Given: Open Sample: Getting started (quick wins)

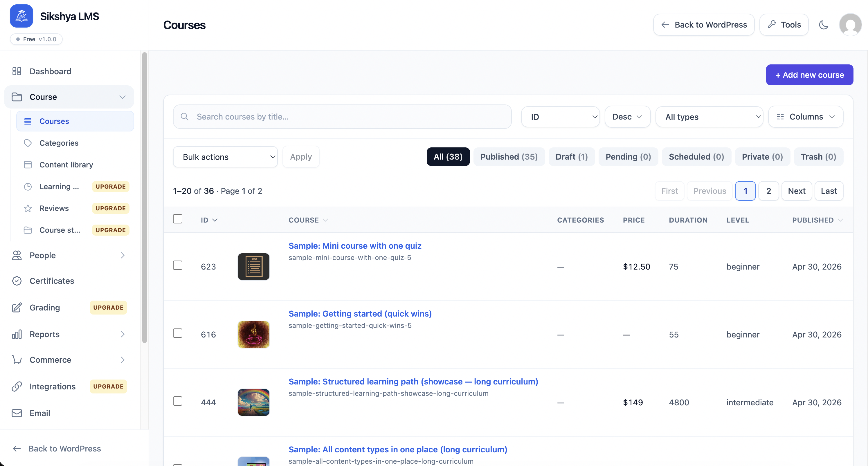Looking at the screenshot, I should pyautogui.click(x=360, y=313).
